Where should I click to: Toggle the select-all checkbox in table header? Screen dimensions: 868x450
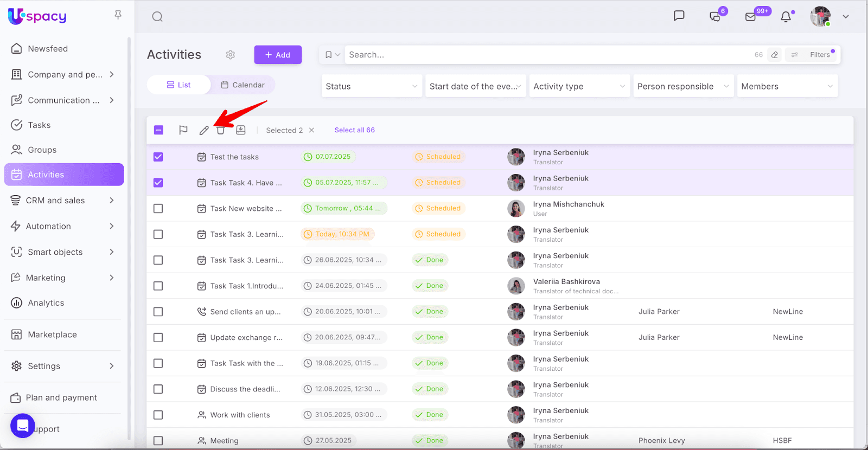[158, 130]
